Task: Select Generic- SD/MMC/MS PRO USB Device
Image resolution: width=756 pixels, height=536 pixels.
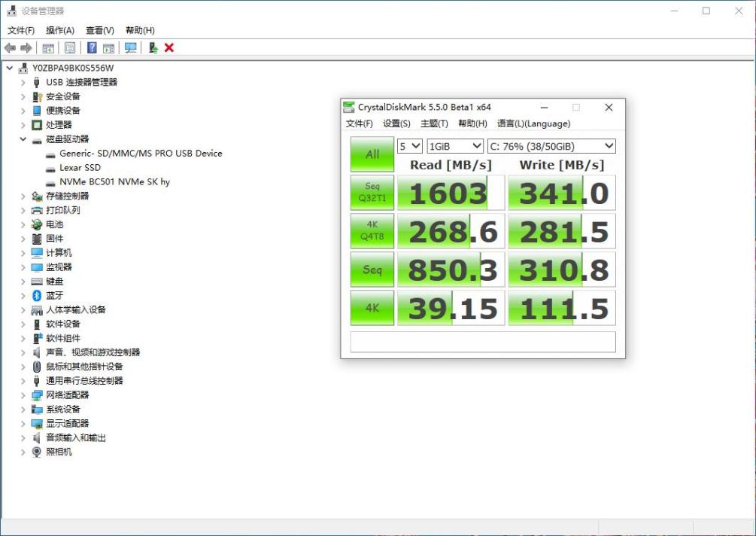Action: pos(141,154)
